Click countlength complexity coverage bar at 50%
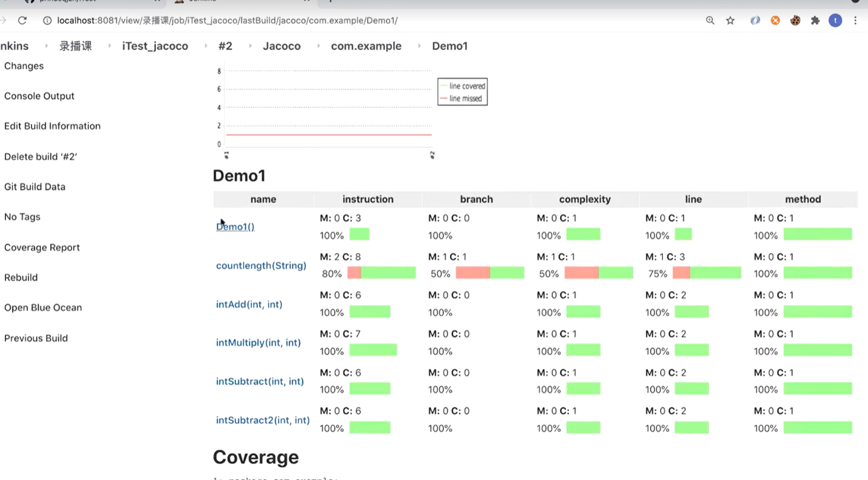This screenshot has width=868, height=480. pyautogui.click(x=599, y=272)
